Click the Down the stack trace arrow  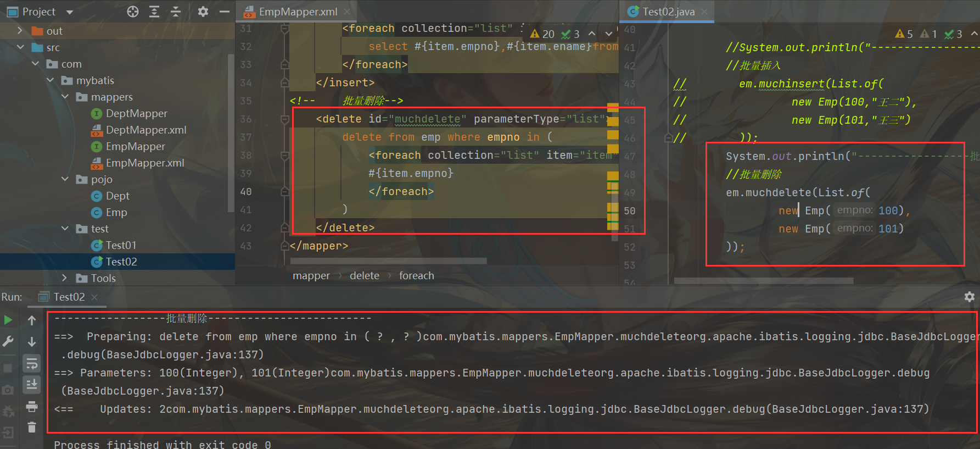pyautogui.click(x=32, y=341)
